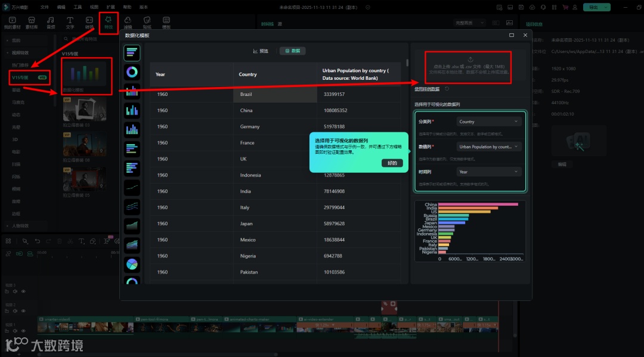Click the preview scope waveform icon

tap(510, 23)
